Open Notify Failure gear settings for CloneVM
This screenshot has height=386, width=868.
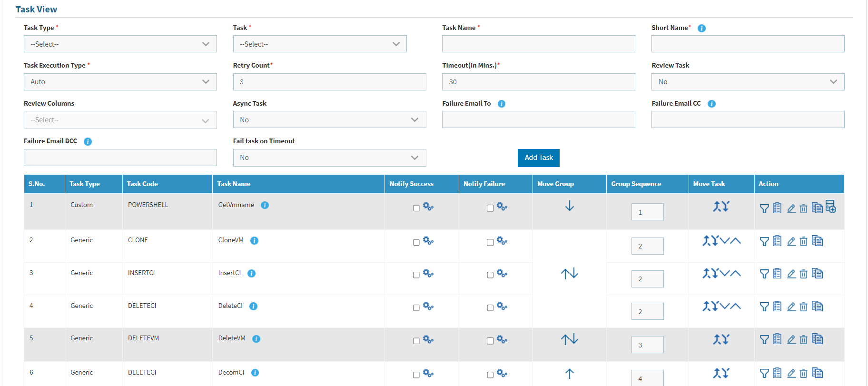tap(502, 241)
